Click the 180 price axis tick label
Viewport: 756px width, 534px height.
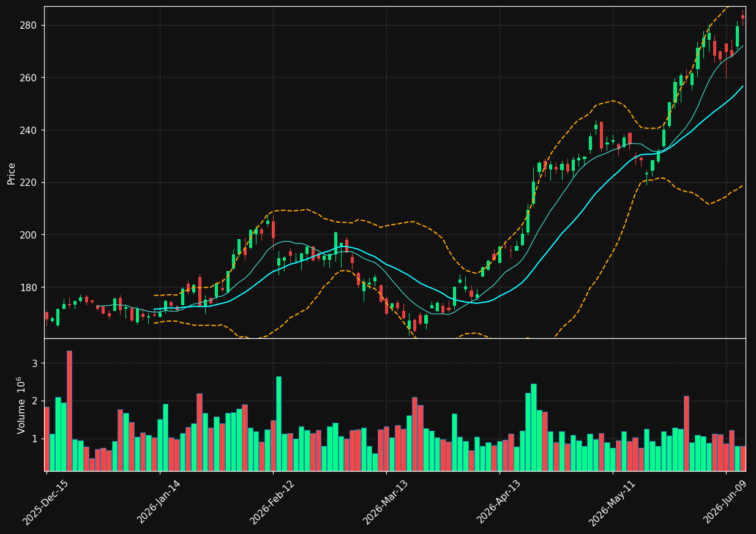tap(29, 287)
